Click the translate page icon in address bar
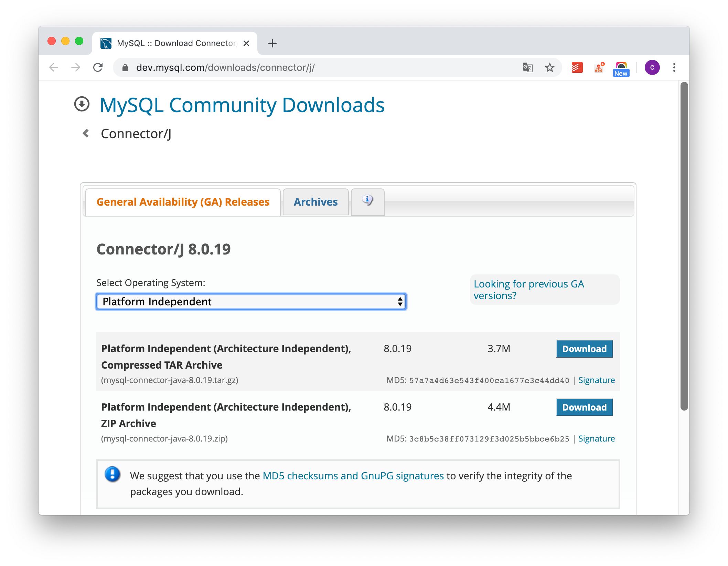 click(527, 67)
